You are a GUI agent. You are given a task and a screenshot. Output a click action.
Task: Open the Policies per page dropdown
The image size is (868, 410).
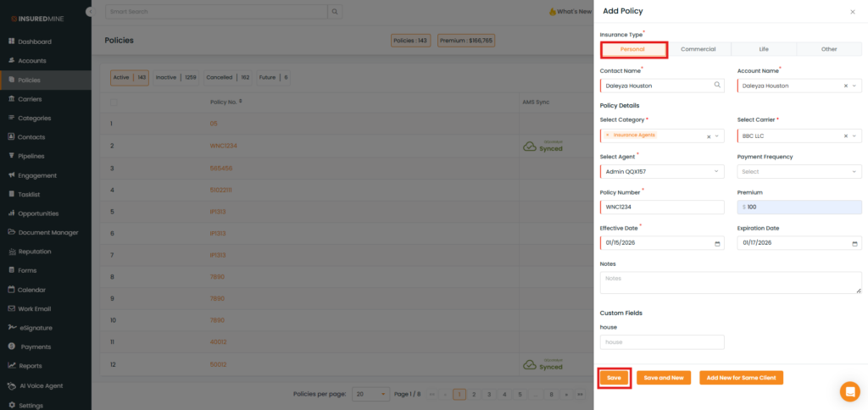[371, 395]
